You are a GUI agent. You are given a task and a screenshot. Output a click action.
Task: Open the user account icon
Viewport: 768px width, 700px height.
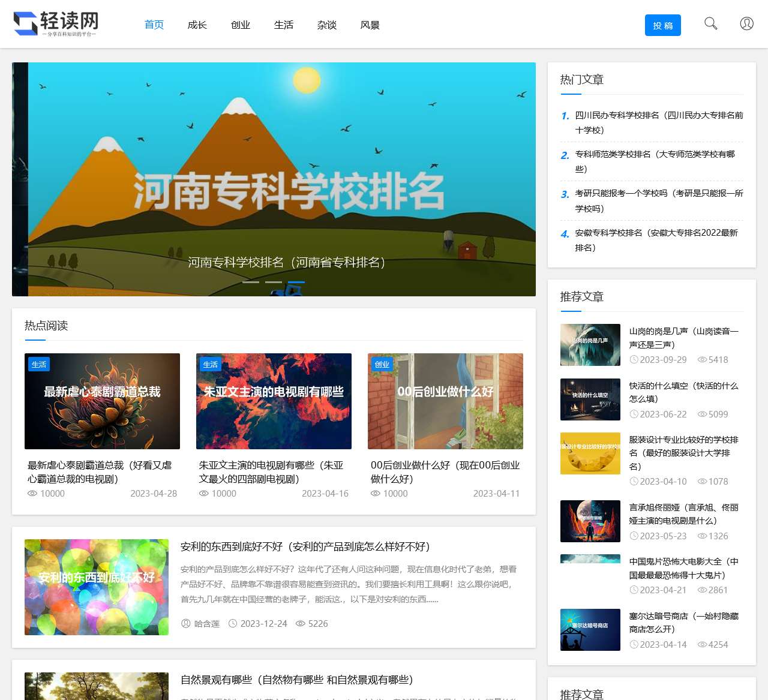point(746,24)
